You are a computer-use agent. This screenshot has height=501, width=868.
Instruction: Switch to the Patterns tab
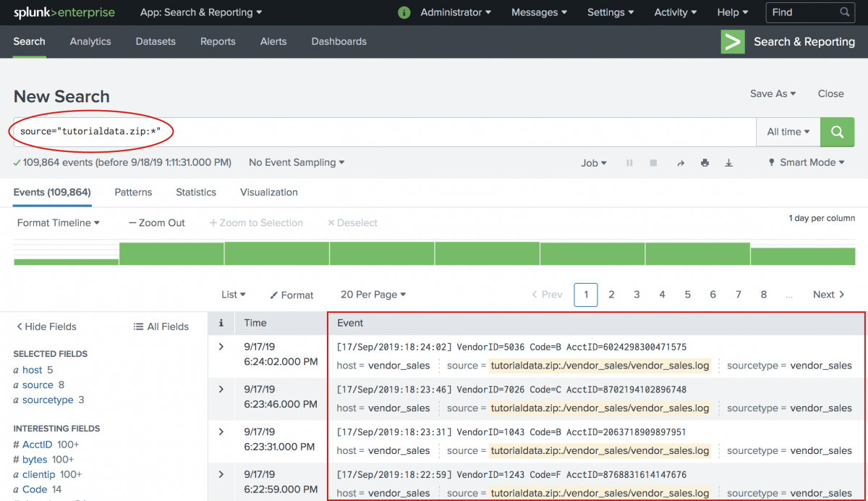click(x=133, y=192)
